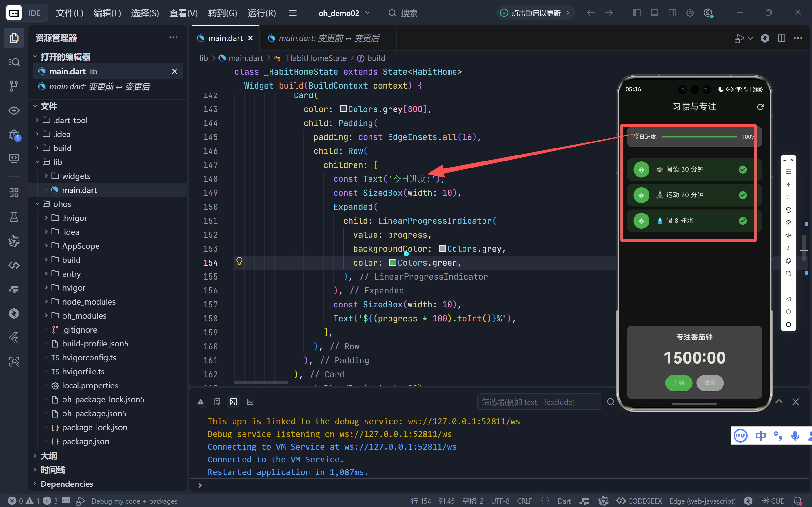Screen dimensions: 812x507
Task: Click the split editor icon
Action: (782, 38)
